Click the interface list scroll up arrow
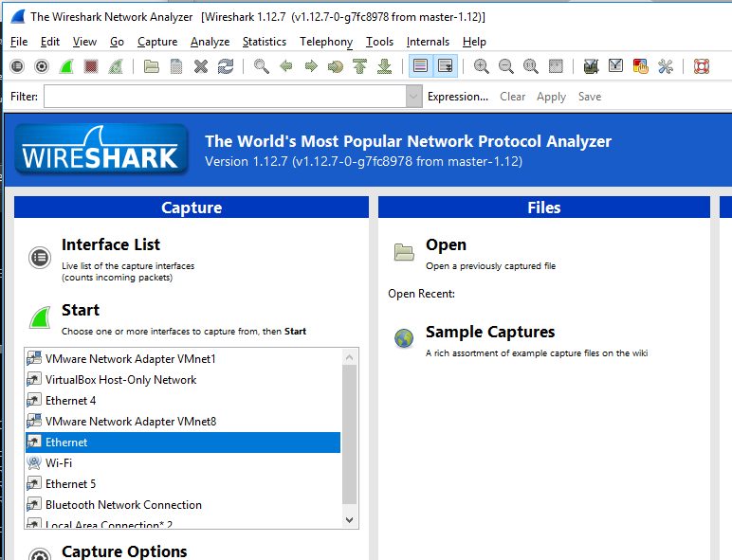The height and width of the screenshot is (560, 732). coord(349,358)
